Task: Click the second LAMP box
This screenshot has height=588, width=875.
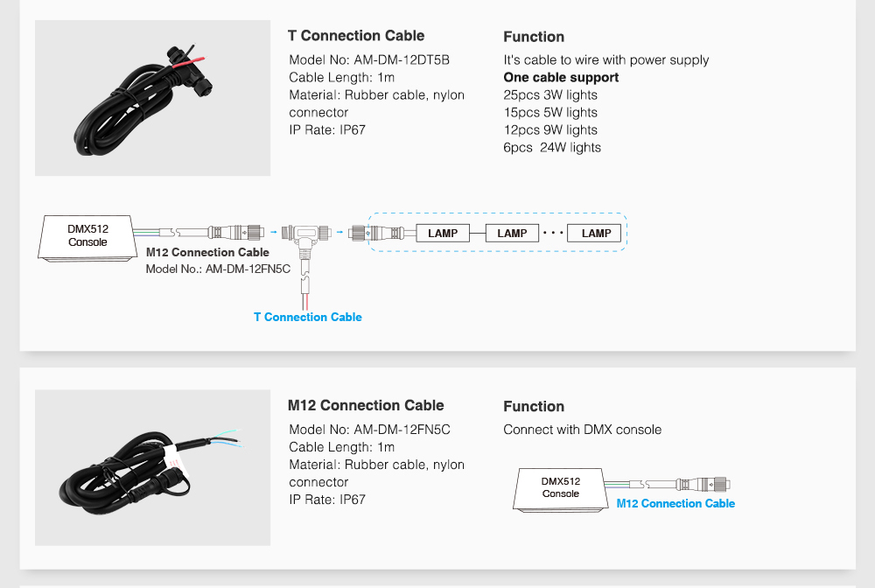Action: click(512, 233)
